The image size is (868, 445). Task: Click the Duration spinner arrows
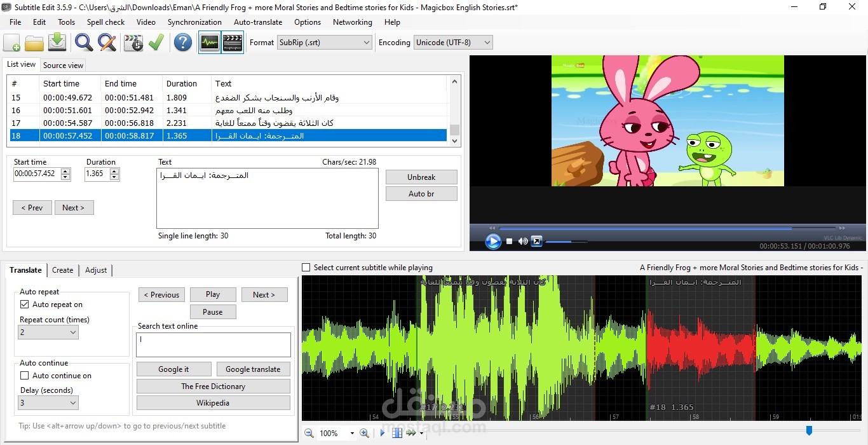pyautogui.click(x=114, y=174)
